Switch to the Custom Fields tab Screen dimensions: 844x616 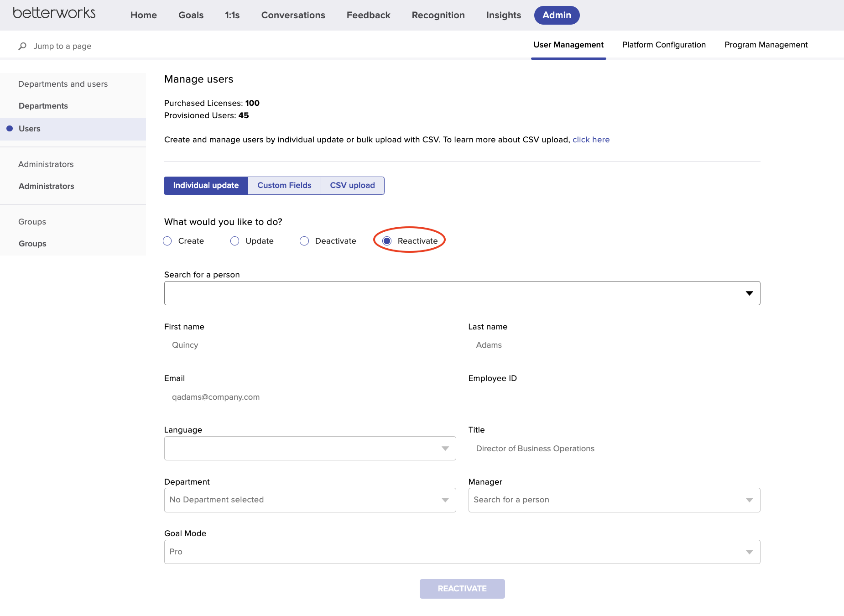284,185
